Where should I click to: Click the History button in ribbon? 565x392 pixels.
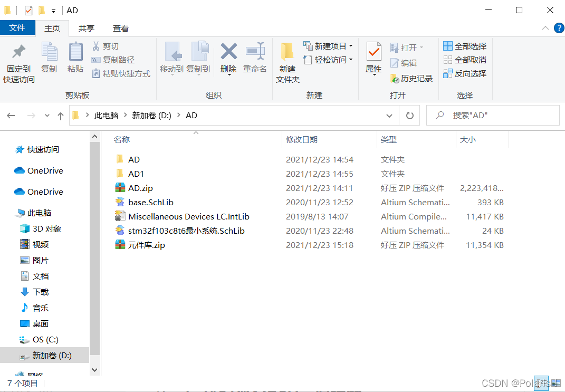(x=411, y=78)
